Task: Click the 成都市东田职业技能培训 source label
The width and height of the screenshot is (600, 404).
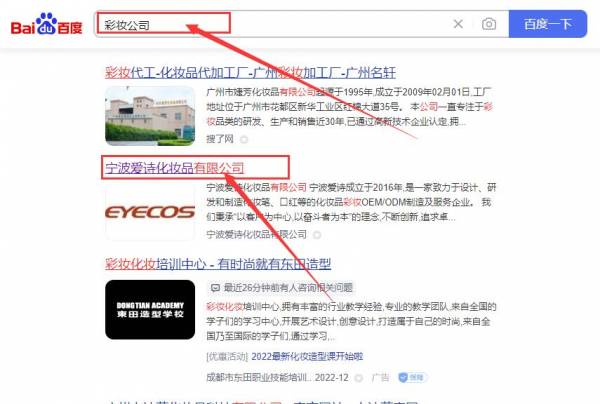Action: (259, 378)
